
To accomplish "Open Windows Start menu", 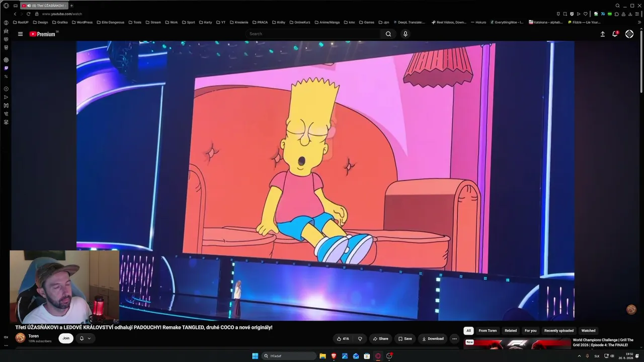I will (255, 356).
